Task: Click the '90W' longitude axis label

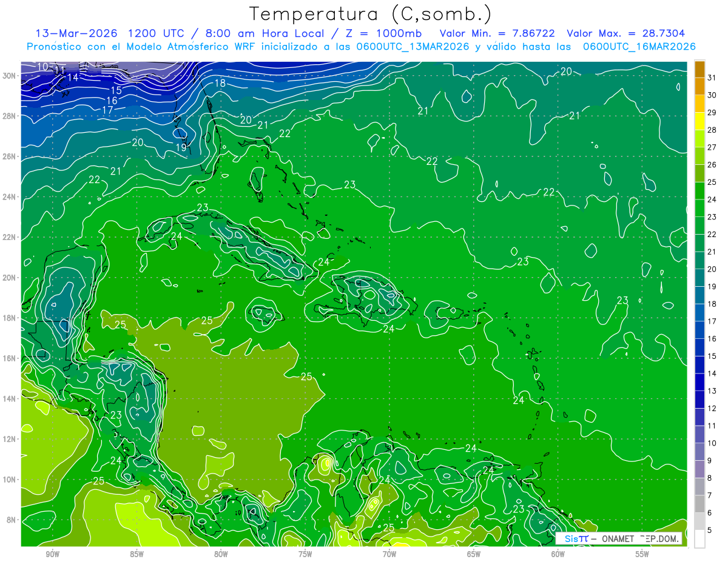Action: pyautogui.click(x=52, y=554)
